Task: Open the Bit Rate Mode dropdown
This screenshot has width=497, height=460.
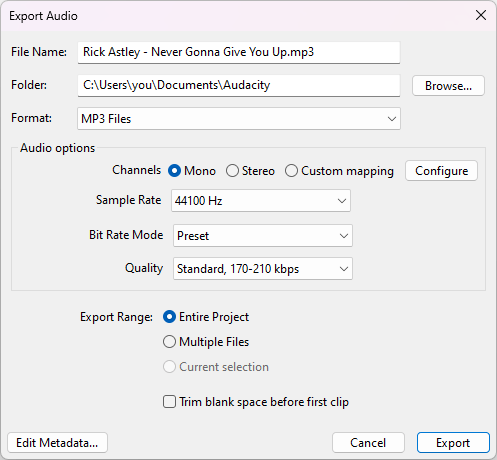Action: [263, 236]
